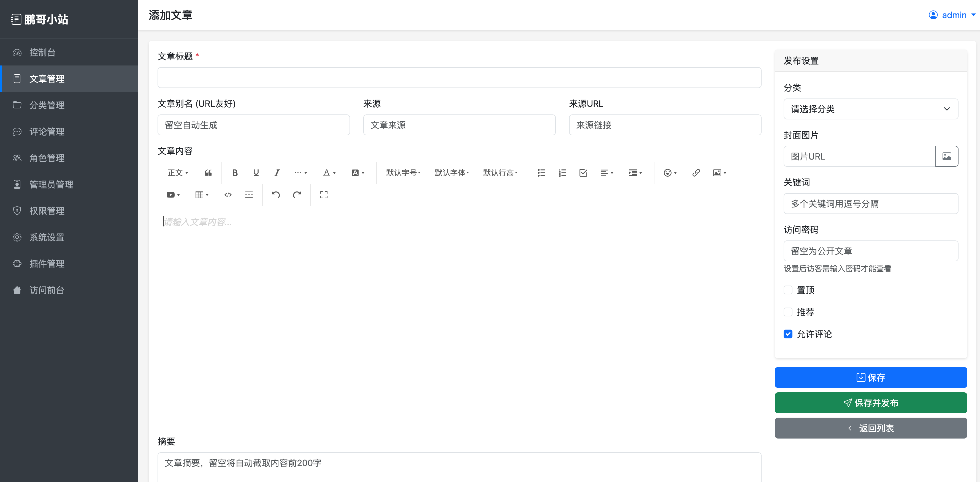Open 分类管理 in the sidebar
980x482 pixels.
(47, 105)
